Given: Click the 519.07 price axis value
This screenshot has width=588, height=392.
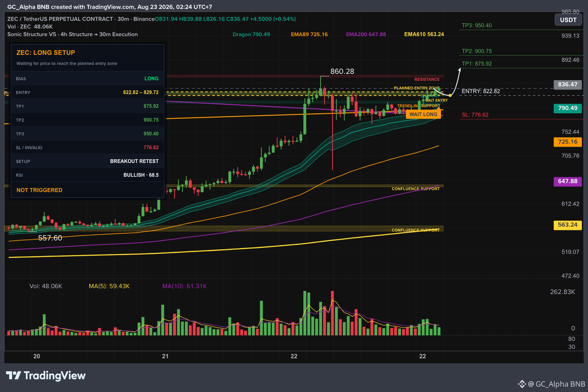Looking at the screenshot, I should point(570,252).
